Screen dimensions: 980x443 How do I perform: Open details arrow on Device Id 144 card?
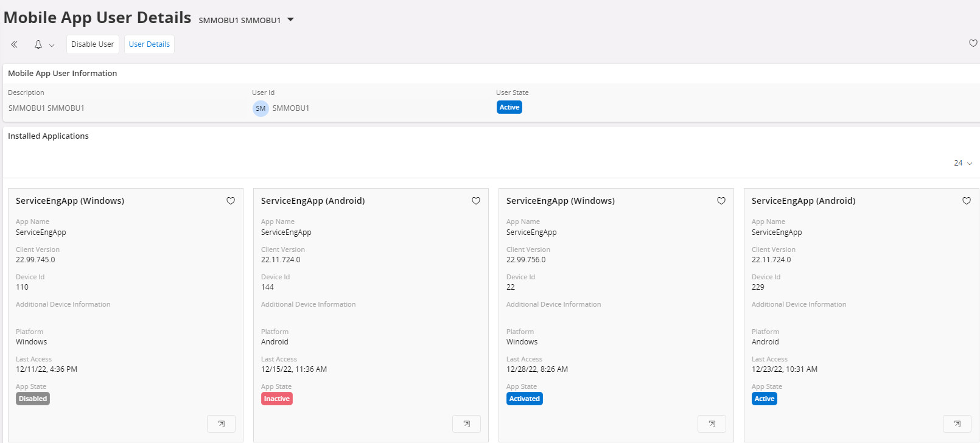[x=466, y=424]
